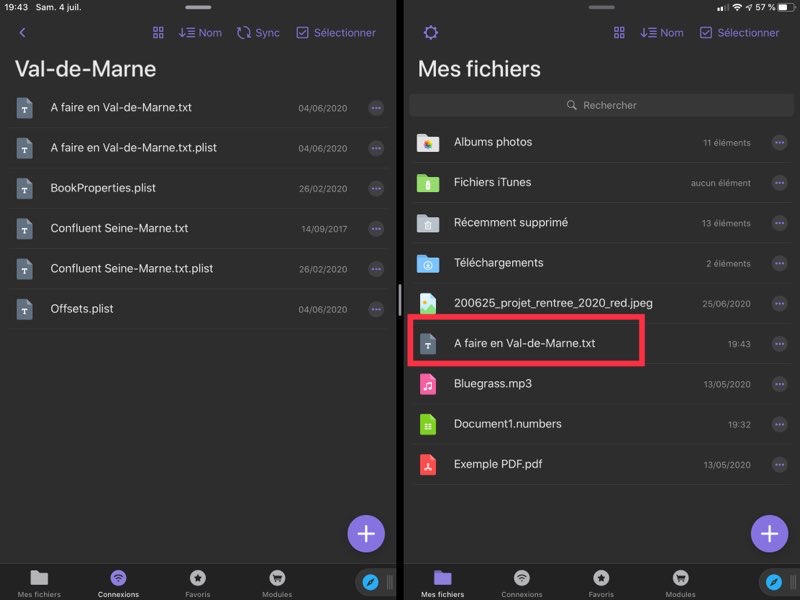Open the compass browser icon bottom right
Screen dimensions: 800x600
pyautogui.click(x=772, y=581)
